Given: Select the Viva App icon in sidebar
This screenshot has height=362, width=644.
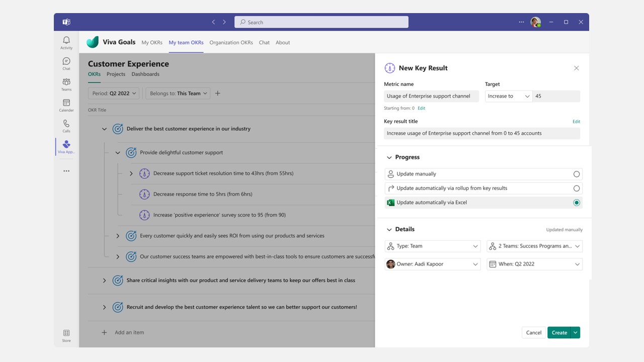Looking at the screenshot, I should pos(66,147).
